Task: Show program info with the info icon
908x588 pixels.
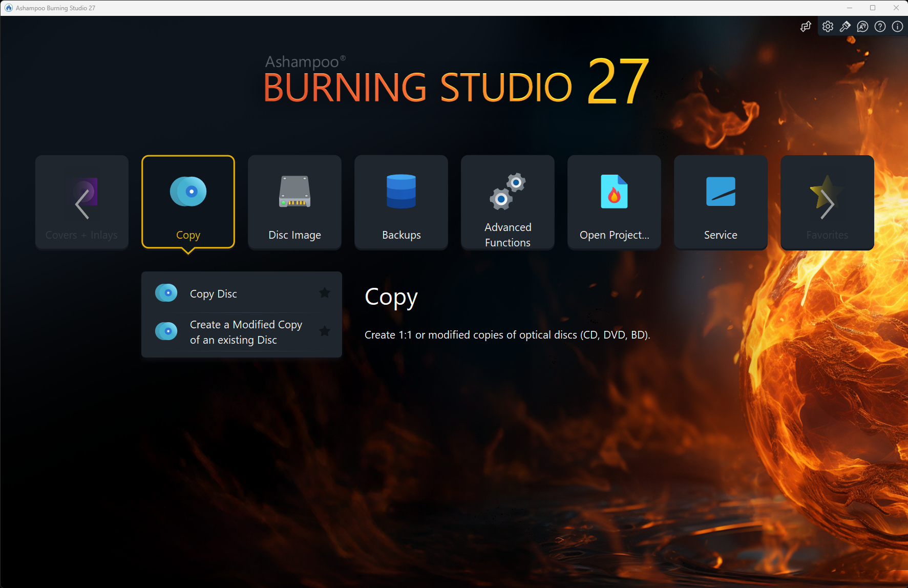Action: click(897, 26)
